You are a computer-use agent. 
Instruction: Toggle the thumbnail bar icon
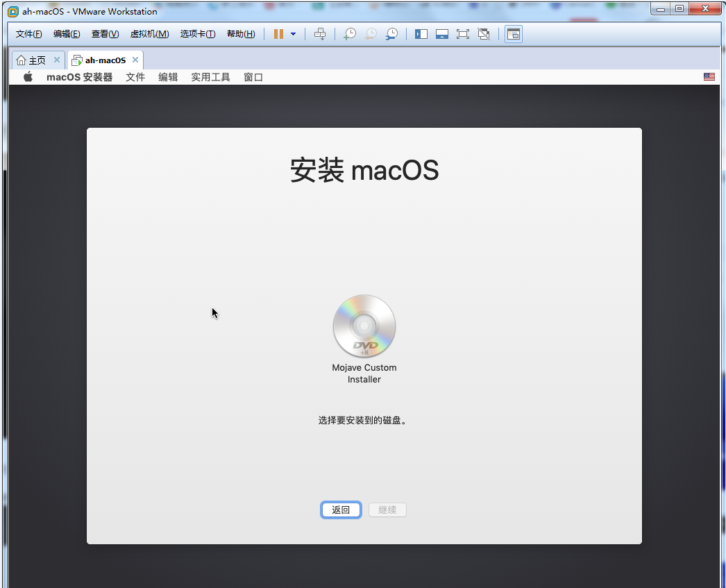pos(442,34)
